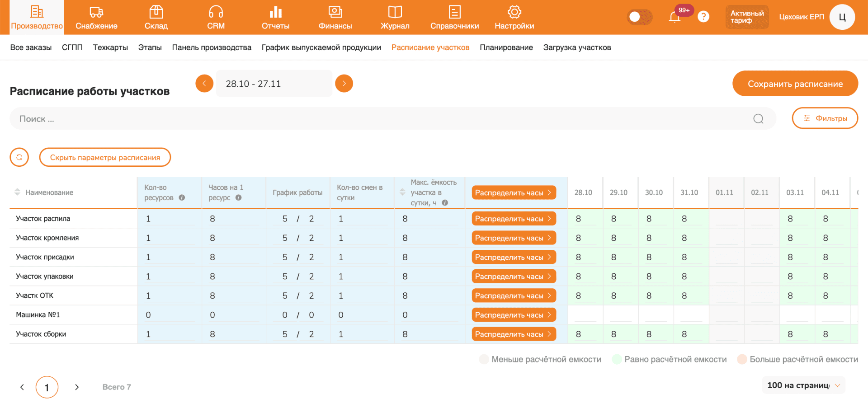Click Скрыть параметры расписания button
Viewport: 868px width, 408px height.
(x=105, y=157)
